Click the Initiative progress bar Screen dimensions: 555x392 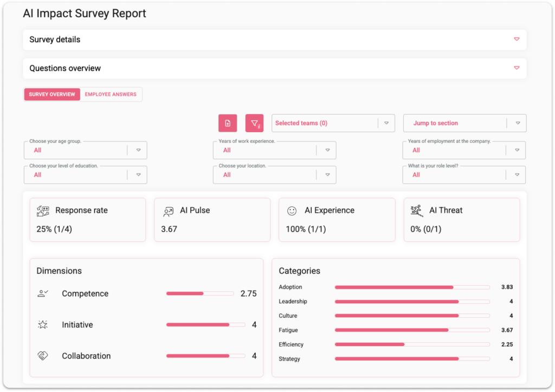tap(205, 324)
